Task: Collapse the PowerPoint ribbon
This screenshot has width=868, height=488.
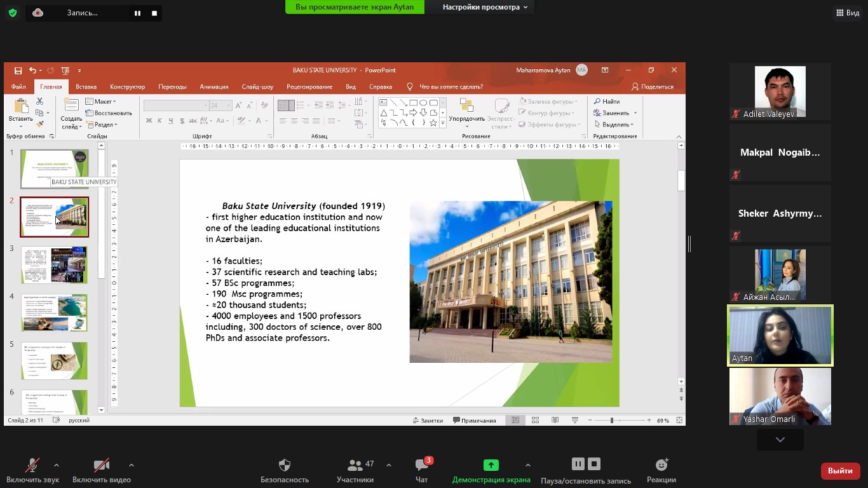Action: point(679,137)
